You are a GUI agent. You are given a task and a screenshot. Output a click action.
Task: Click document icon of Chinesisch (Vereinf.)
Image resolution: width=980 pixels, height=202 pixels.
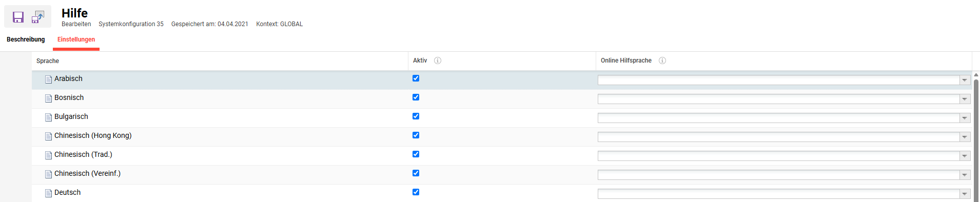point(48,174)
